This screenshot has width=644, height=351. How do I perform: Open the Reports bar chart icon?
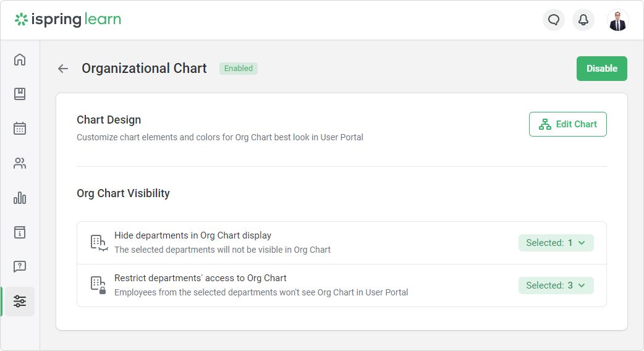20,198
